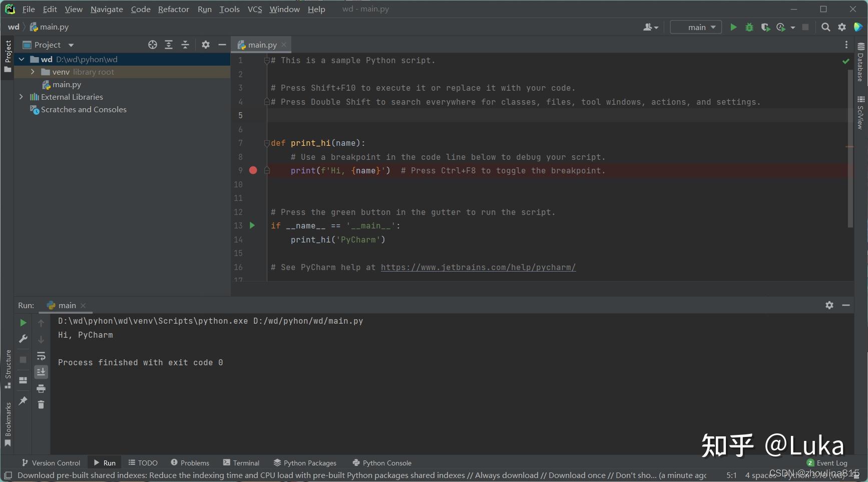Image resolution: width=868 pixels, height=482 pixels.
Task: Open Project panel options gear
Action: pos(206,45)
